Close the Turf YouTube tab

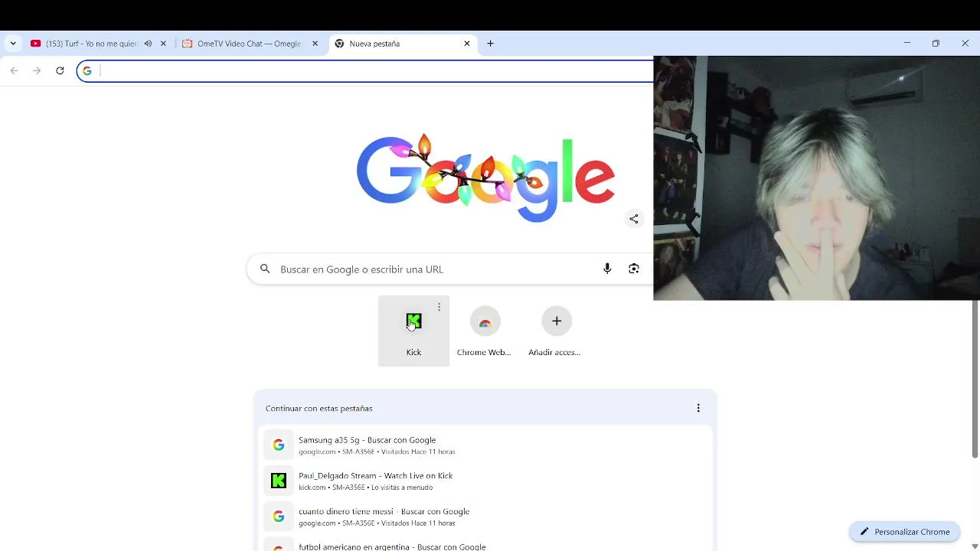point(163,44)
